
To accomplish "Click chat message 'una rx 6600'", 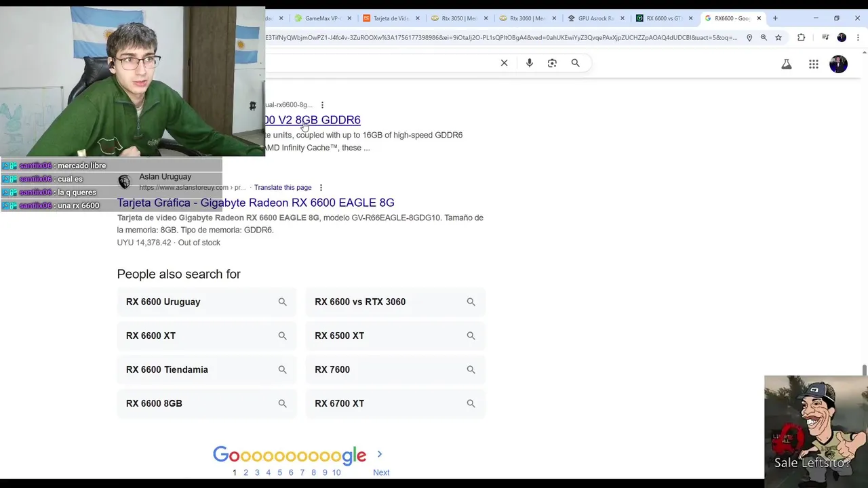I will pos(78,205).
